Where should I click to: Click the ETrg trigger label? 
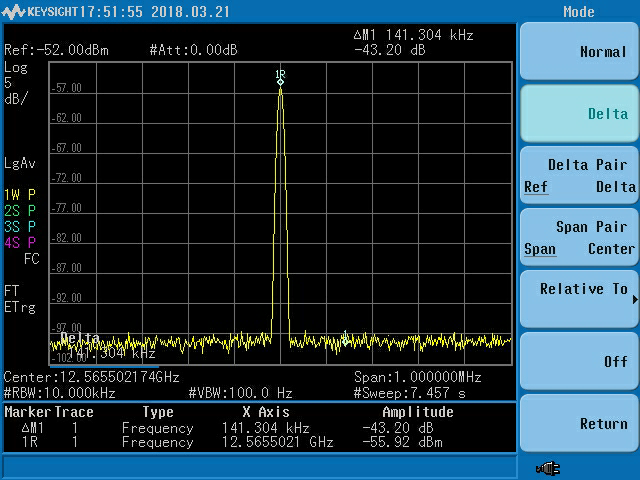[20, 307]
